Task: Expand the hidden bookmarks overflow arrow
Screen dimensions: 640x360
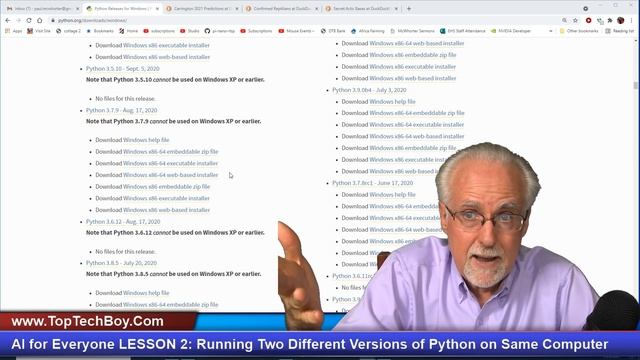Action: click(551, 31)
